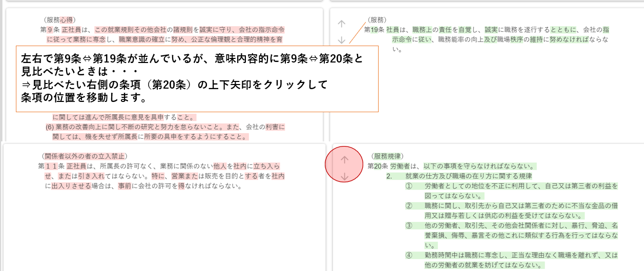Image resolution: width=644 pixels, height=271 pixels.
Task: Click the orange-bordered instruction callout box
Action: 197,78
